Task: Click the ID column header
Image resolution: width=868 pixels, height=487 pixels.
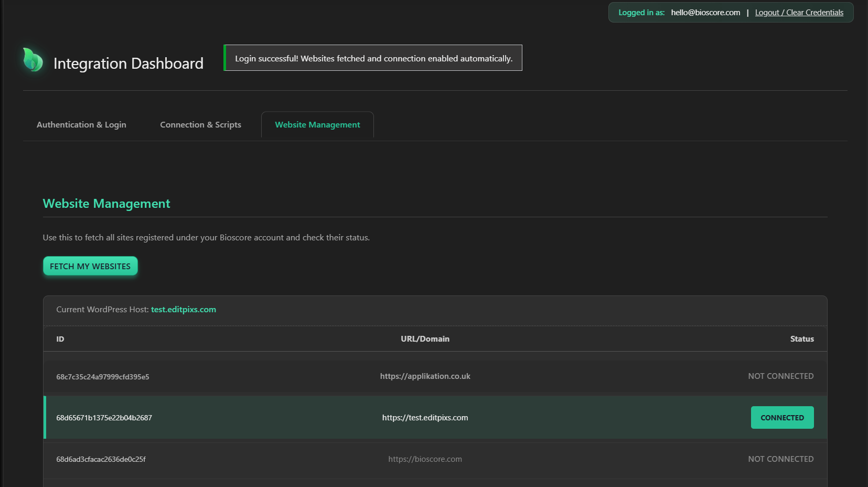Action: pyautogui.click(x=60, y=339)
